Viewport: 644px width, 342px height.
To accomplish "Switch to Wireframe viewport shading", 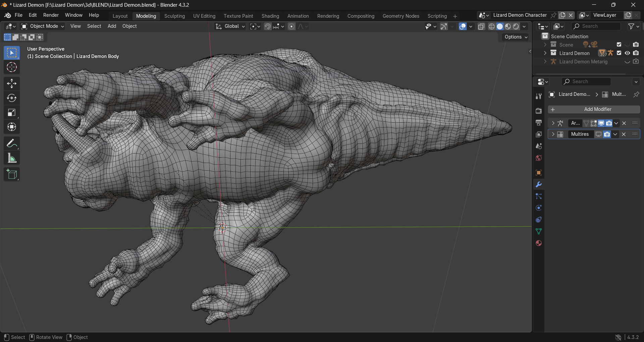I will [x=492, y=26].
